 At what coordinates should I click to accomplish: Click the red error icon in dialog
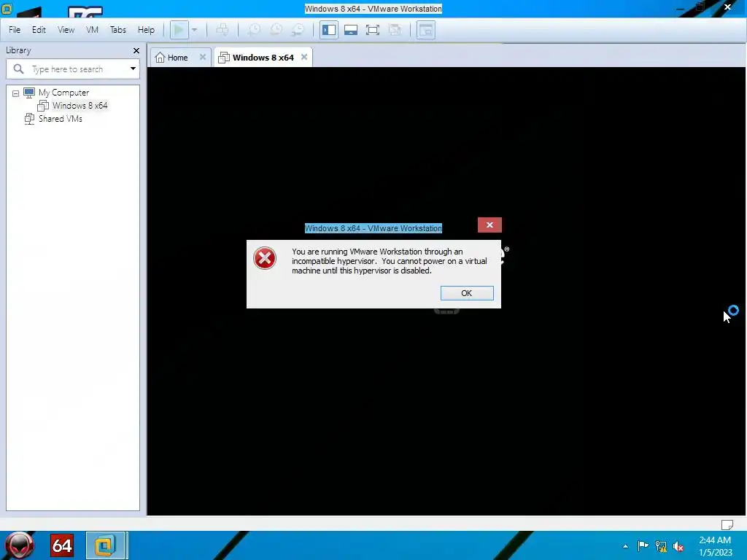(x=264, y=259)
